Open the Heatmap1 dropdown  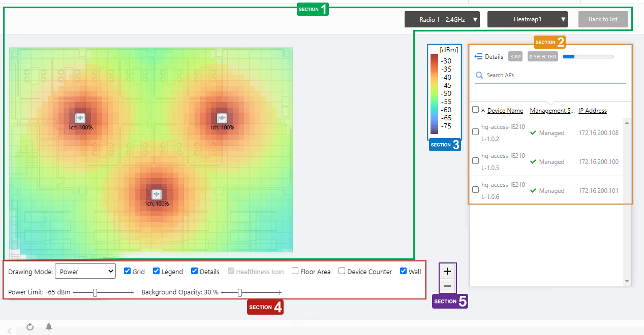(x=527, y=20)
